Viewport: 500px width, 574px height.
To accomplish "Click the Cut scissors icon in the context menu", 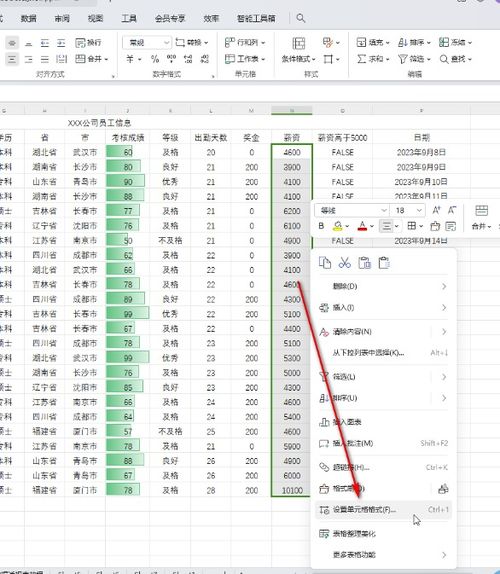I will point(344,263).
